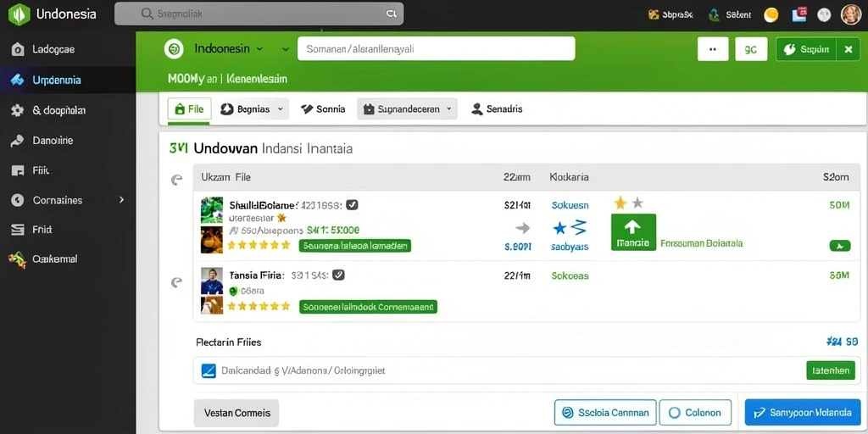The width and height of the screenshot is (868, 434).
Task: Expand the Indoonesin dropdown in green header
Action: tap(229, 48)
